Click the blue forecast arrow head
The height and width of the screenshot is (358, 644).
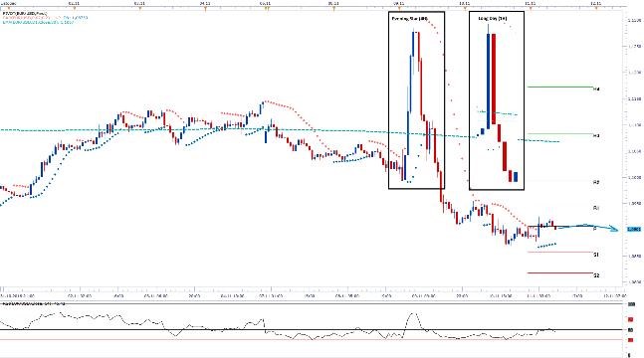[614, 229]
